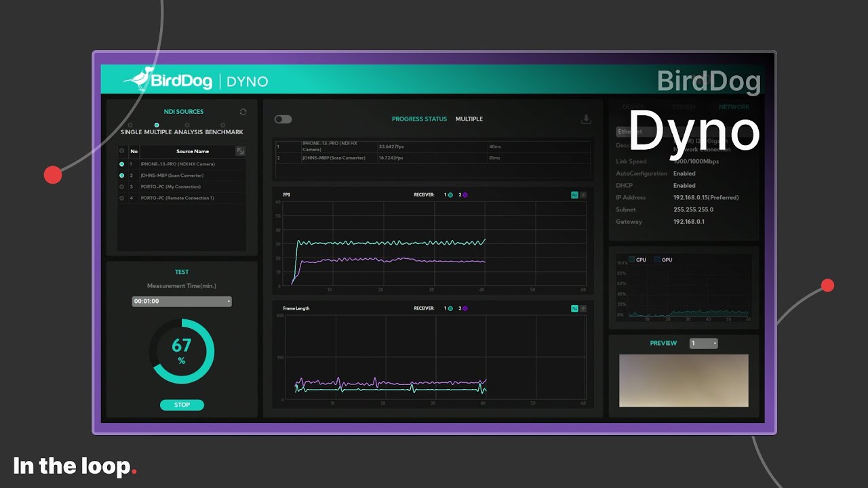868x488 pixels.
Task: Toggle receiver 2 in the Frame Length legend
Action: (x=465, y=308)
